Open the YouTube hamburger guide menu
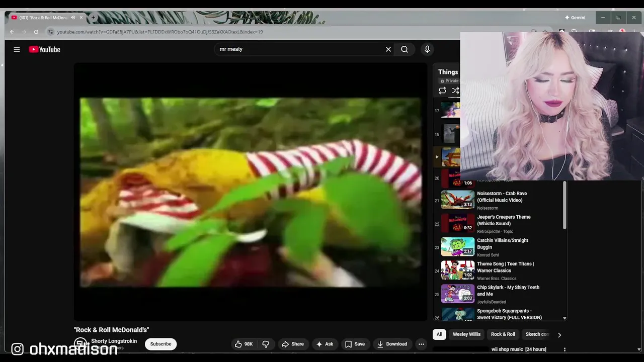This screenshot has height=362, width=644. 17,49
